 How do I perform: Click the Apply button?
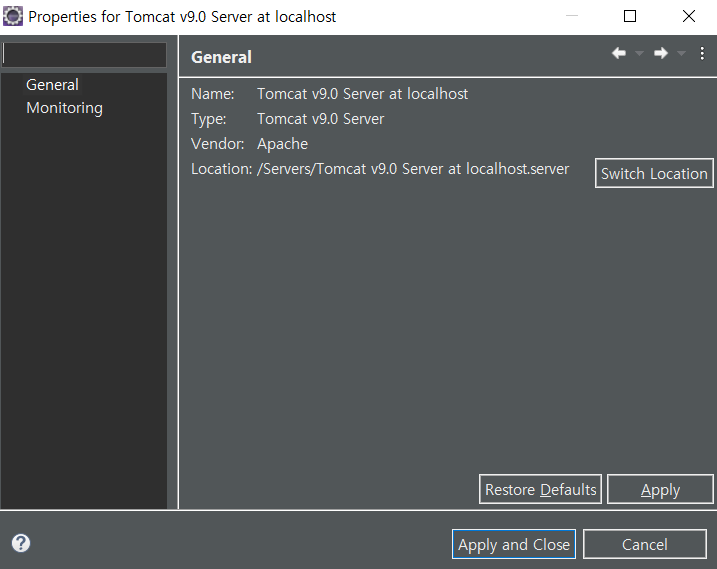click(660, 489)
